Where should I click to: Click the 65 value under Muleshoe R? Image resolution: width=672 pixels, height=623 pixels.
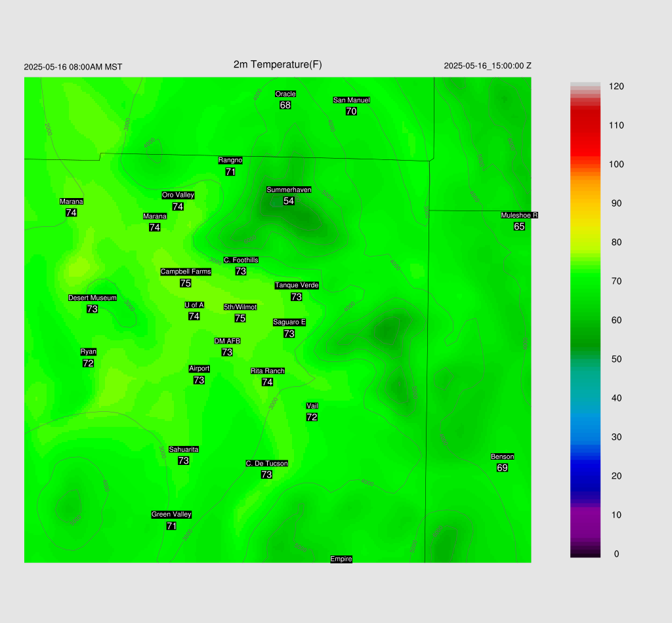(x=519, y=226)
